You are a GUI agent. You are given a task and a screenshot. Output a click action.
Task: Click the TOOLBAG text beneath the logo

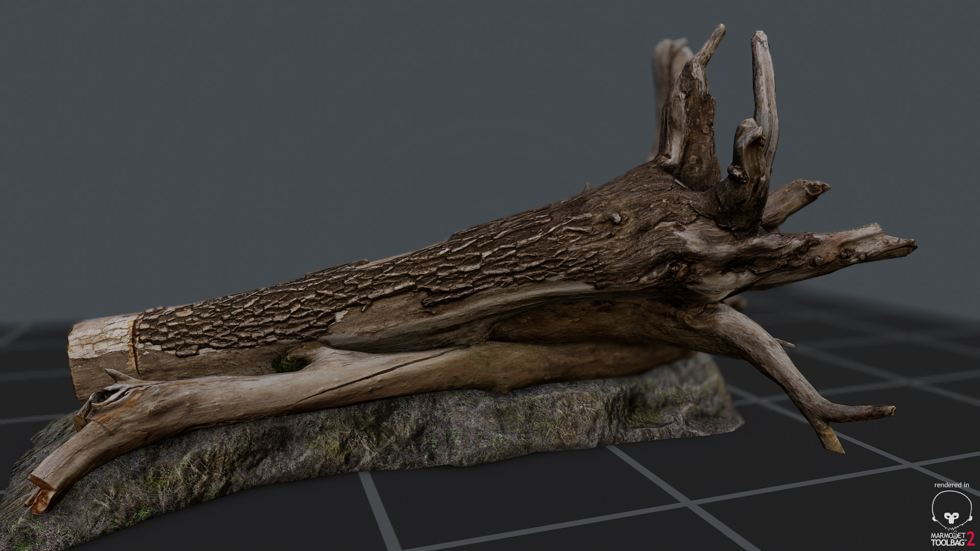point(947,542)
